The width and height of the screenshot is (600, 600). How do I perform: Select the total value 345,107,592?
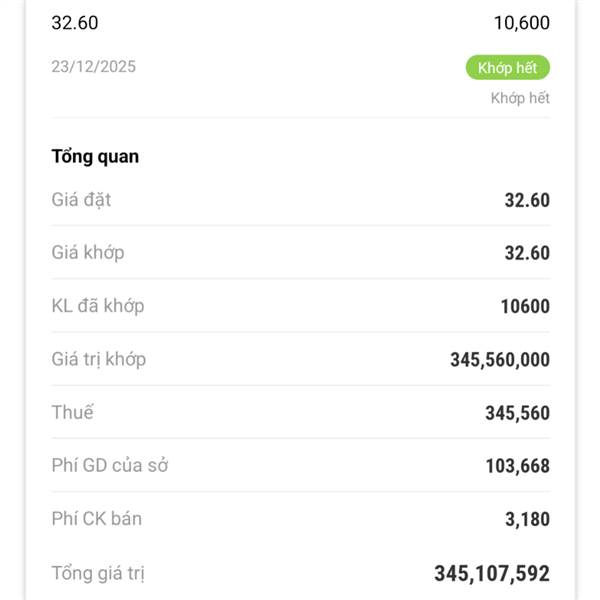[491, 573]
